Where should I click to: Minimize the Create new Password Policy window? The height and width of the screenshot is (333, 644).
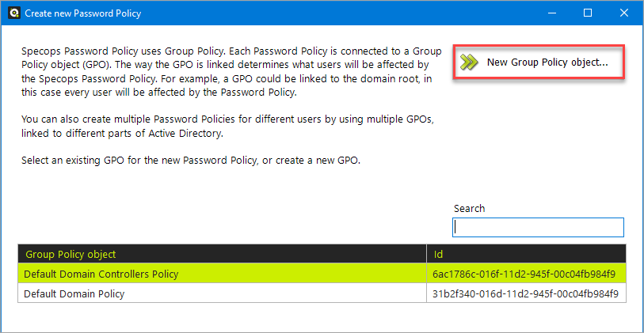(551, 13)
